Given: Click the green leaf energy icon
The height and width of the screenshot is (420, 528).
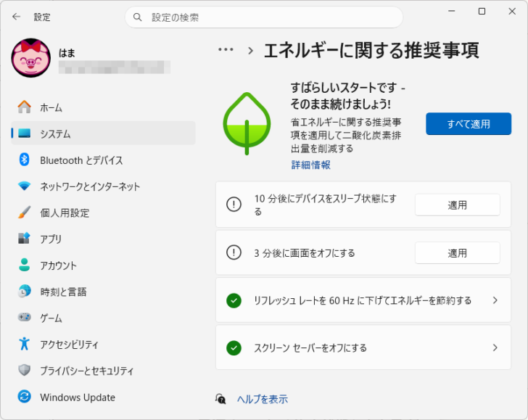Looking at the screenshot, I should pos(247,123).
